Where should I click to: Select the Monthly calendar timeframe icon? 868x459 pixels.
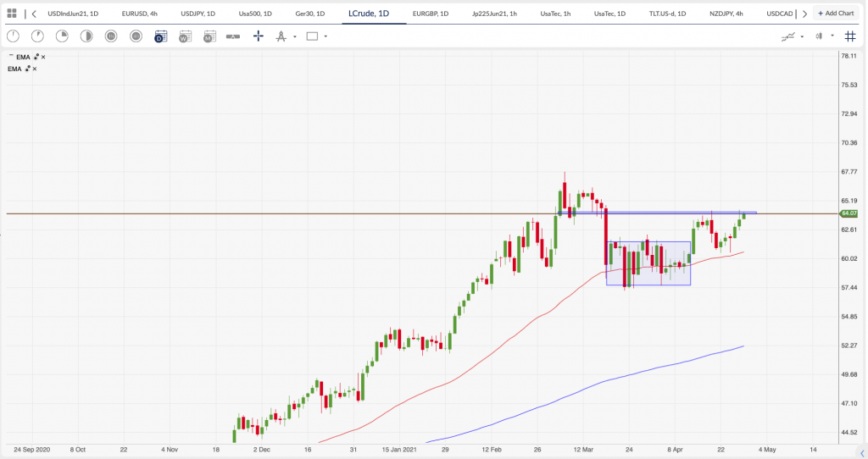click(x=209, y=36)
